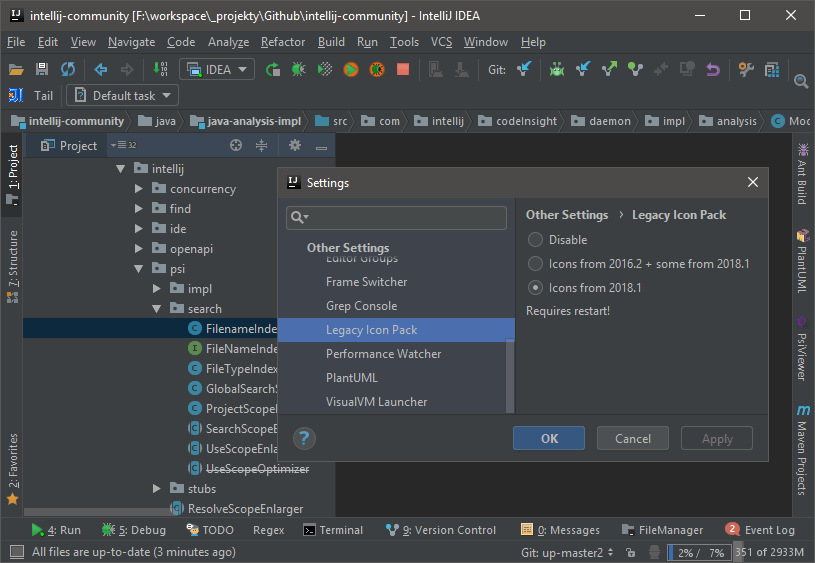Click the Settings dialog help question icon
Image resolution: width=815 pixels, height=563 pixels.
(x=304, y=438)
